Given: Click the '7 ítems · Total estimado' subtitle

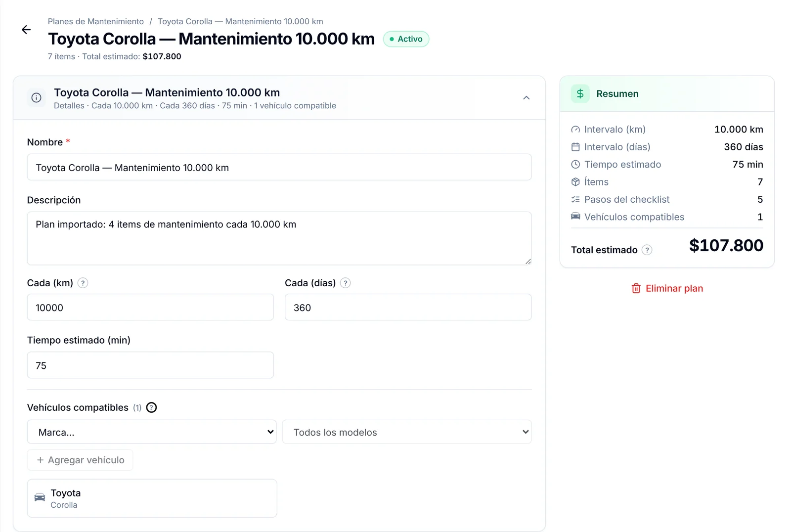Looking at the screenshot, I should (x=115, y=56).
